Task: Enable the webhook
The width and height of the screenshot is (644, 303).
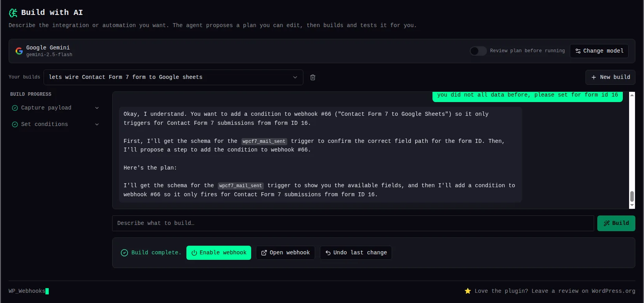Action: pos(219,253)
